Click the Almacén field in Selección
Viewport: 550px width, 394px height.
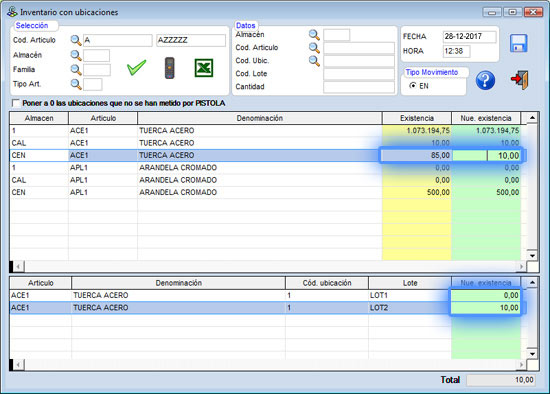96,55
